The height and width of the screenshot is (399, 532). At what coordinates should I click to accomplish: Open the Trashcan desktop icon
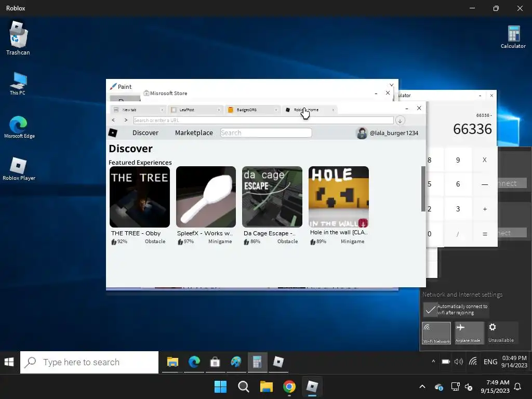coord(18,38)
